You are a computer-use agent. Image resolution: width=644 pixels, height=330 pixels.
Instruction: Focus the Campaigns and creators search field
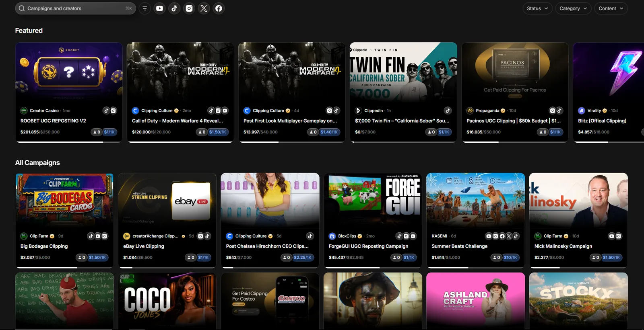point(75,8)
